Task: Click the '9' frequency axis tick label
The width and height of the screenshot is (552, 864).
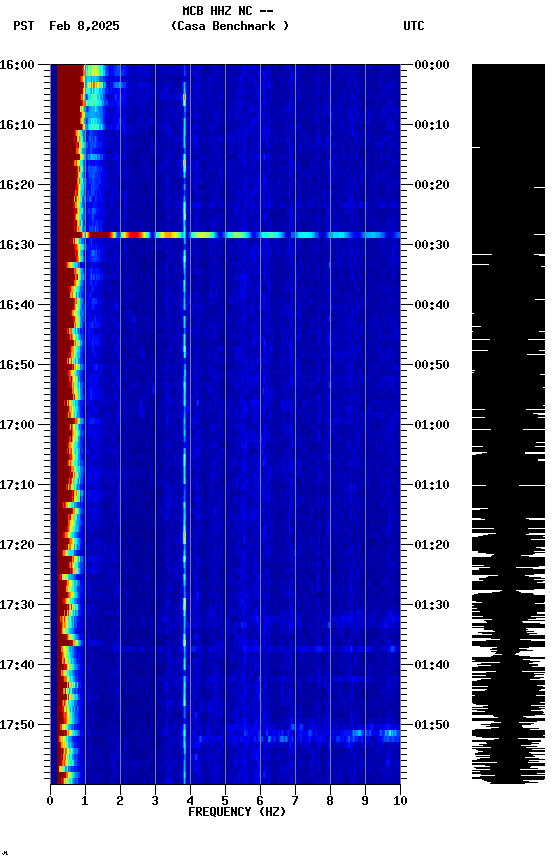Action: click(x=365, y=801)
